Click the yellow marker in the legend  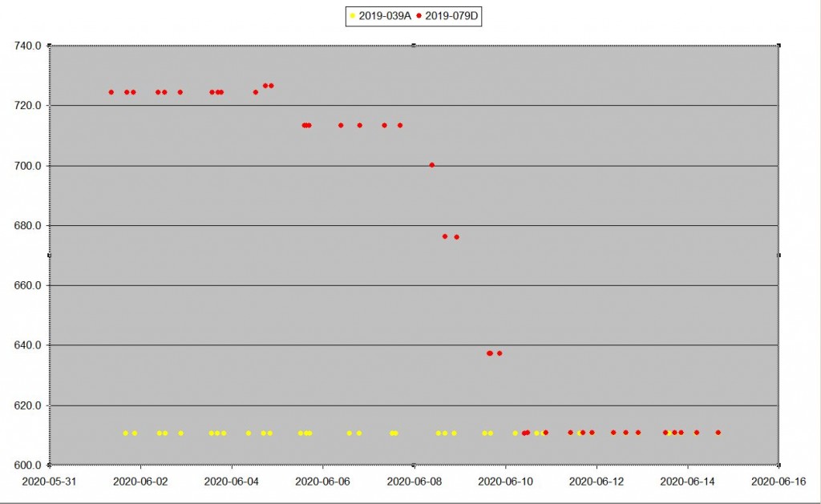click(352, 15)
